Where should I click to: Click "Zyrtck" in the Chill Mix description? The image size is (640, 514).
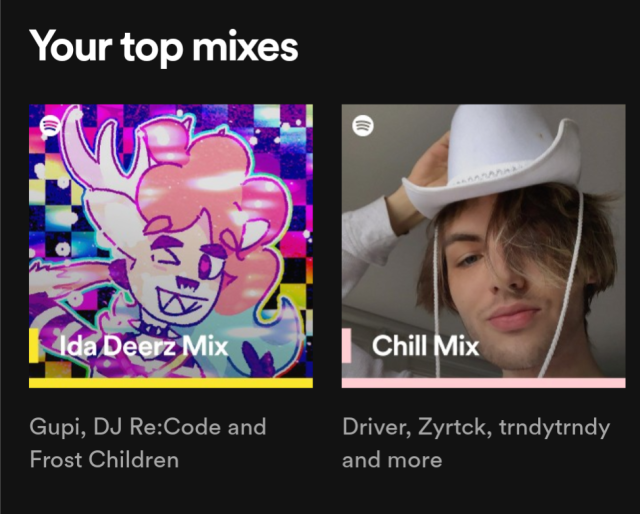click(x=453, y=427)
